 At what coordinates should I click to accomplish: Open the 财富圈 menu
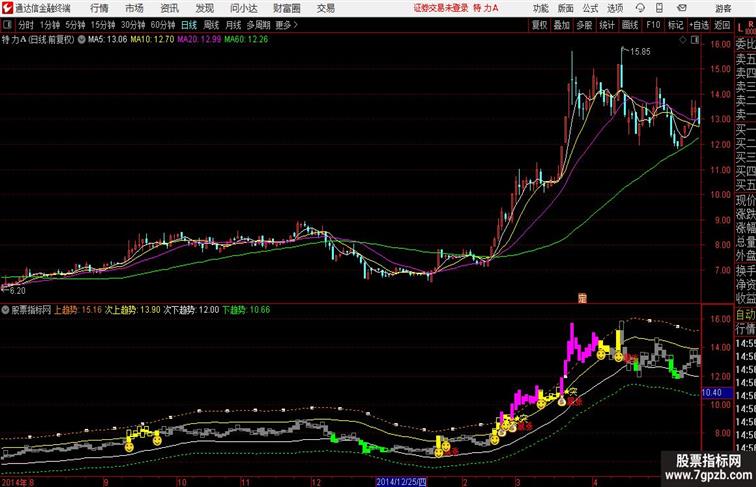(x=286, y=8)
